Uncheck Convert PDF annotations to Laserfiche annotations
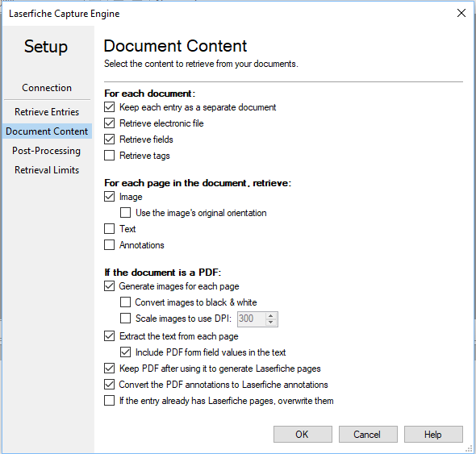476x454 pixels. [109, 385]
